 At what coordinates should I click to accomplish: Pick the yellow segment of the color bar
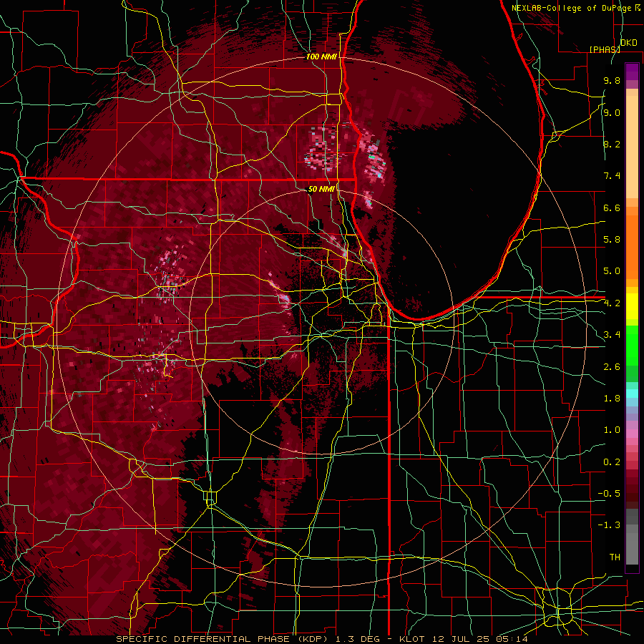(632, 306)
